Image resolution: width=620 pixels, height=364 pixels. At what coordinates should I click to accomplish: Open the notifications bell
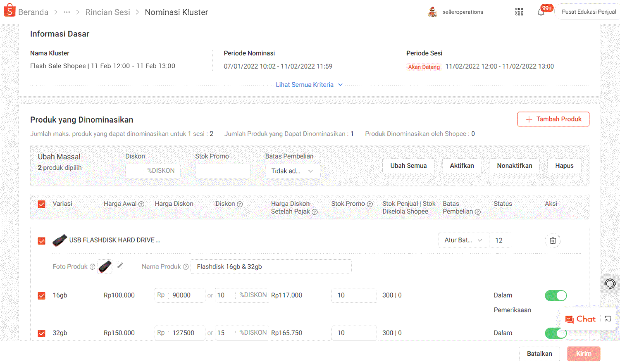pos(541,12)
